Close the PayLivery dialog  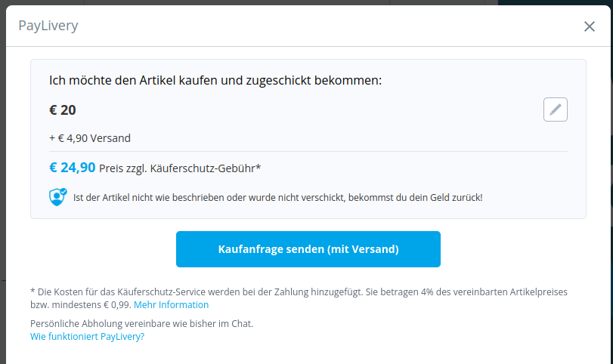click(590, 26)
